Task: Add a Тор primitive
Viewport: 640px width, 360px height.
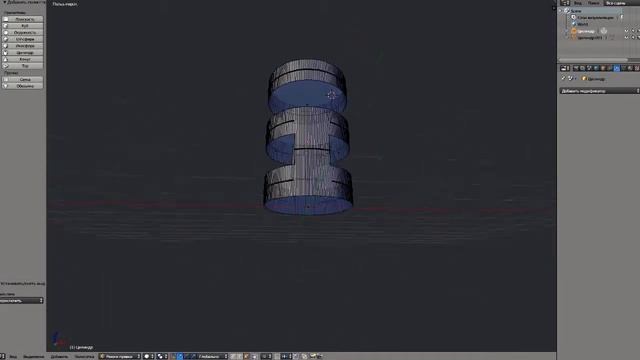Action: click(22, 66)
